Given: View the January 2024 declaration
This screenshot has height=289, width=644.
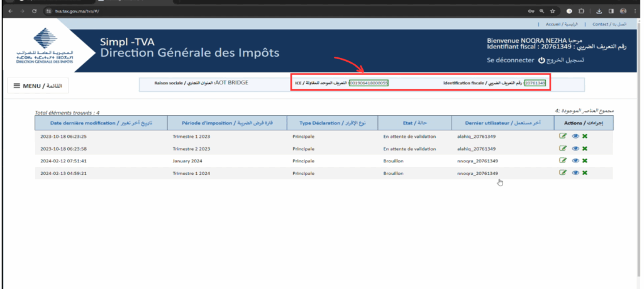Looking at the screenshot, I should pyautogui.click(x=575, y=161).
